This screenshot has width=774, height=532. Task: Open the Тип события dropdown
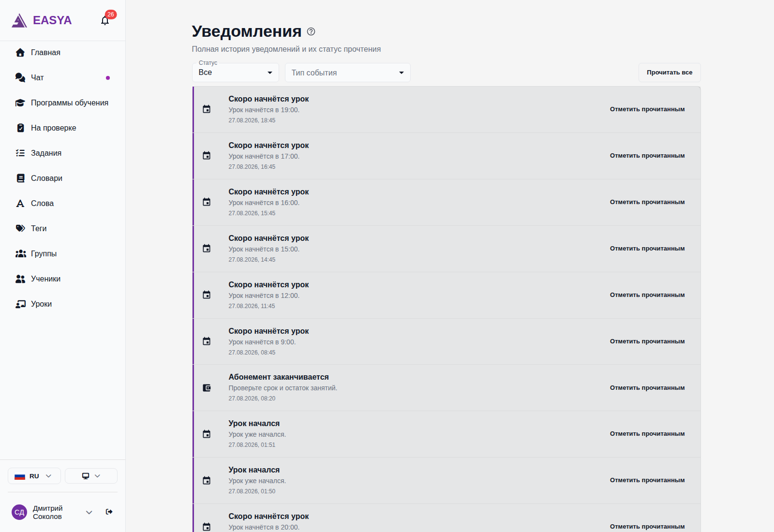tap(348, 73)
